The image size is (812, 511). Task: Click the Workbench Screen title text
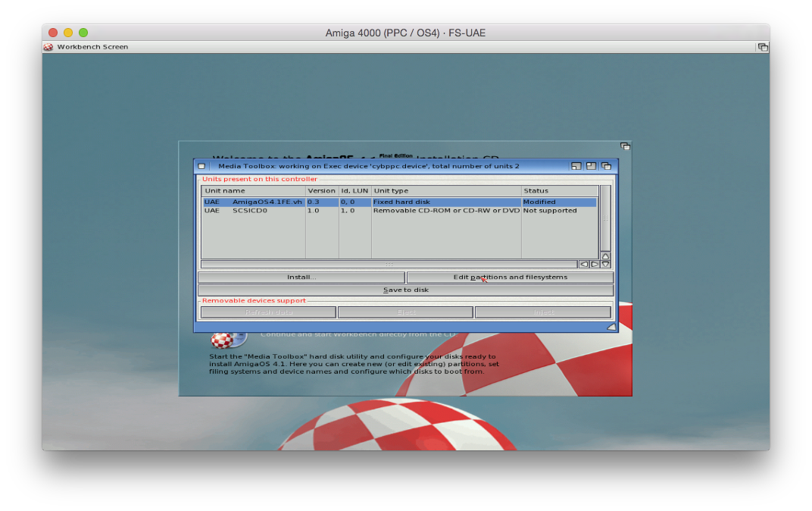pyautogui.click(x=92, y=47)
